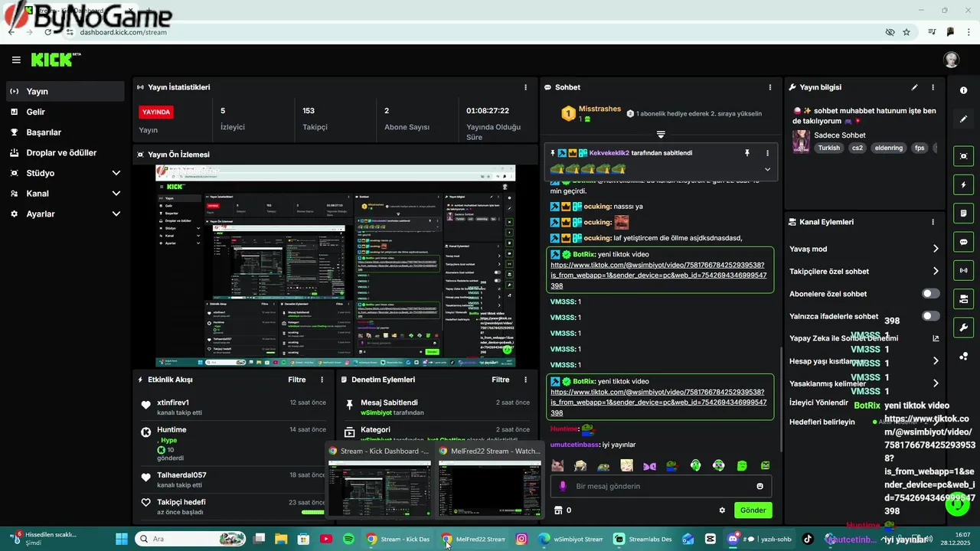Click the Takipçi hedefi green progress bar
Screen dimensions: 980x551
[x=312, y=512]
